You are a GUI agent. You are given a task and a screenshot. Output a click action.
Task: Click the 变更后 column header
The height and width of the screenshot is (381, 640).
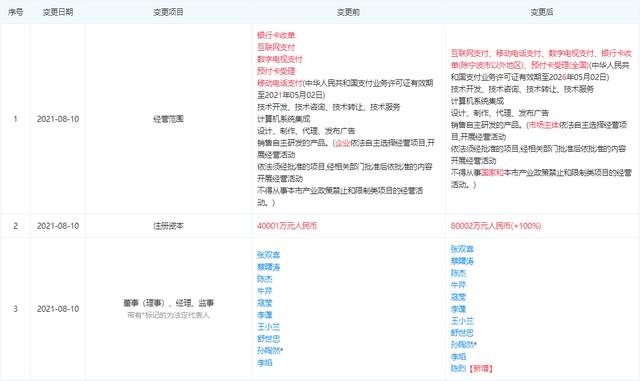tap(542, 12)
